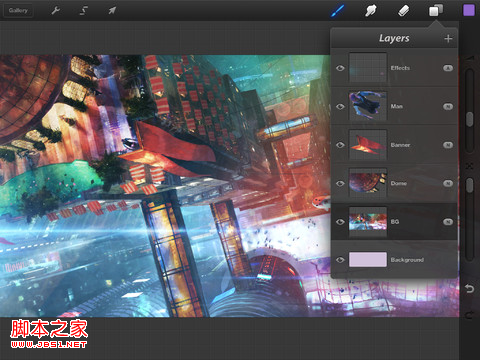Open the Gallery
Image resolution: width=480 pixels, height=360 pixels.
tap(18, 10)
